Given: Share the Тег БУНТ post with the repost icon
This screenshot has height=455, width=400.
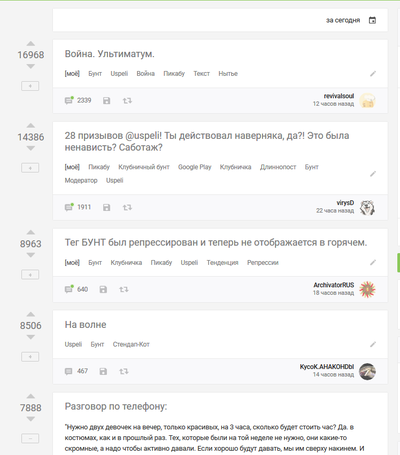Looking at the screenshot, I should (124, 289).
